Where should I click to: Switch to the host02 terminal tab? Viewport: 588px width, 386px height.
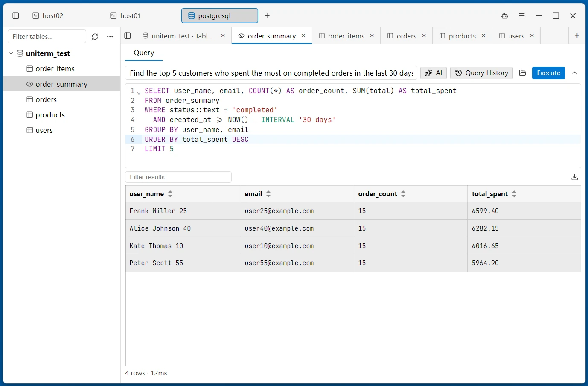[x=48, y=16]
